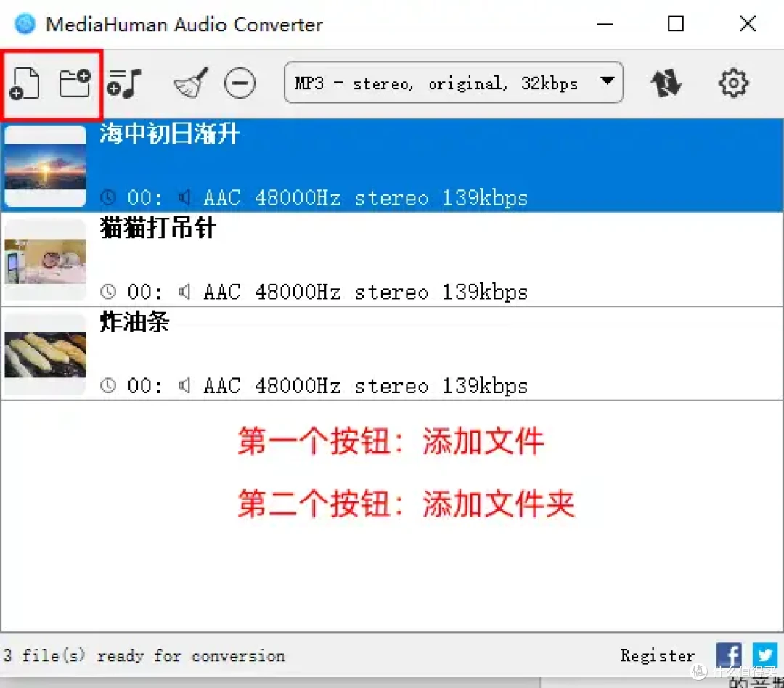
Task: Select the 猫猫打吊针 file title
Action: point(158,228)
